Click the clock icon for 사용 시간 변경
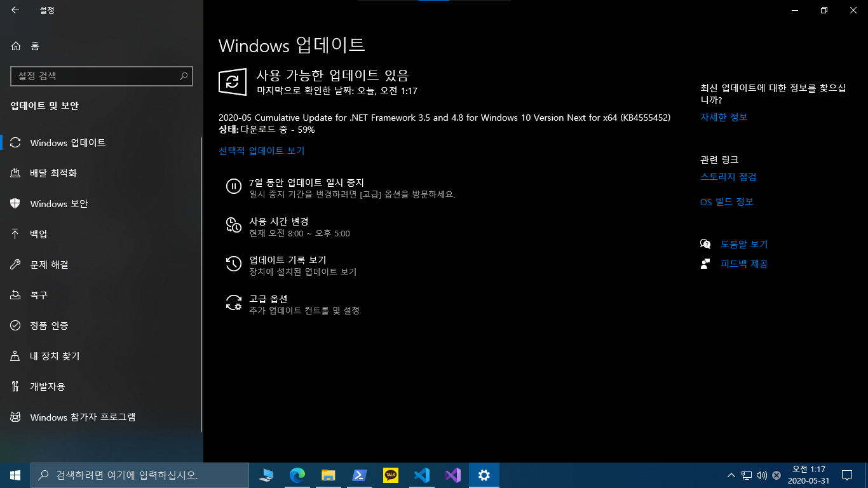The width and height of the screenshot is (868, 488). (234, 224)
